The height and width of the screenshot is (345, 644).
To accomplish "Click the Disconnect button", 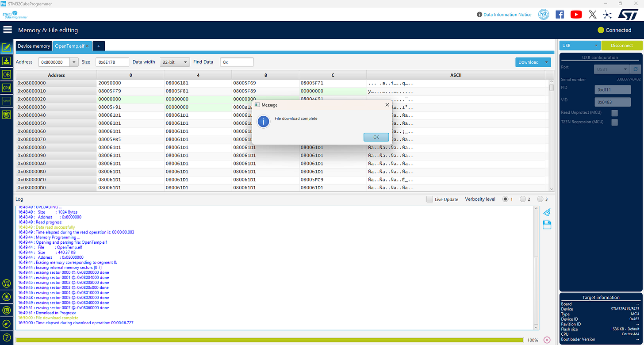I will click(x=622, y=45).
